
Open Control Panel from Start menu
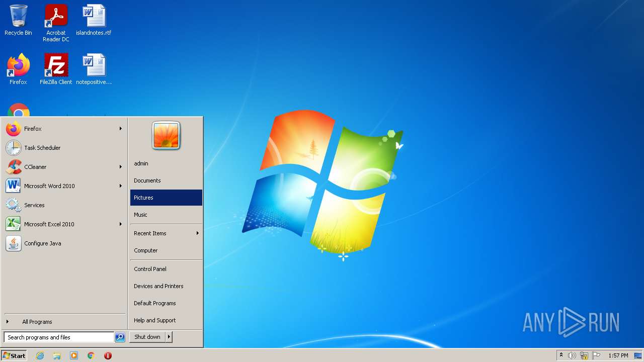pyautogui.click(x=166, y=269)
